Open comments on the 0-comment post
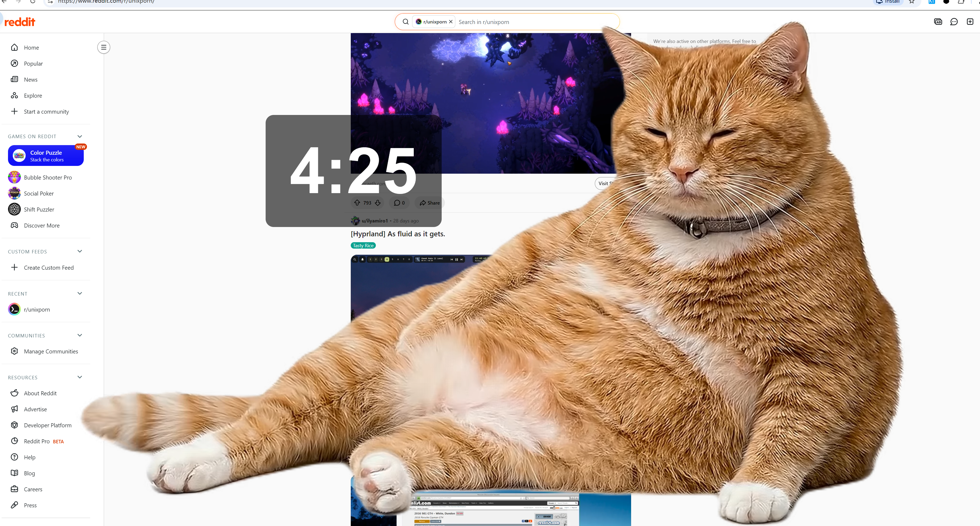980x526 pixels. [399, 203]
